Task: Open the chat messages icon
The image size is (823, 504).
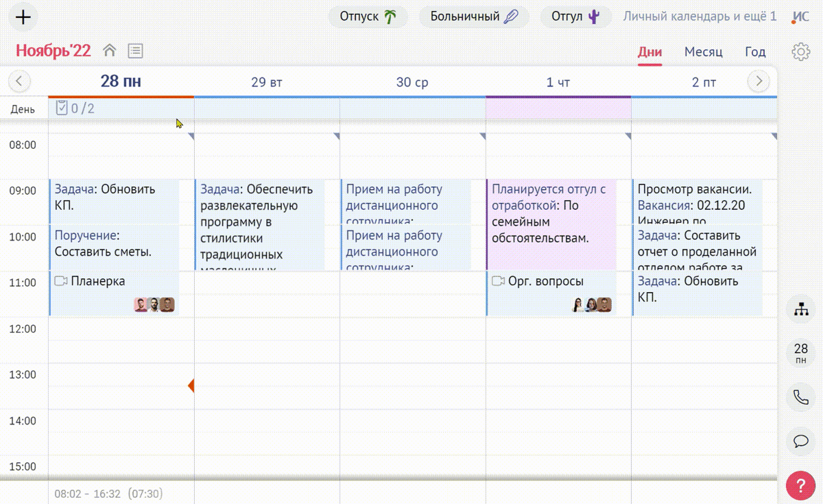Action: [x=800, y=441]
